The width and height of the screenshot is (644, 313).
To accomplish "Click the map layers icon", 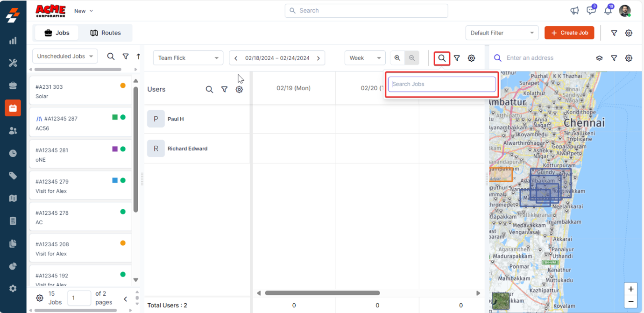I will pyautogui.click(x=599, y=58).
